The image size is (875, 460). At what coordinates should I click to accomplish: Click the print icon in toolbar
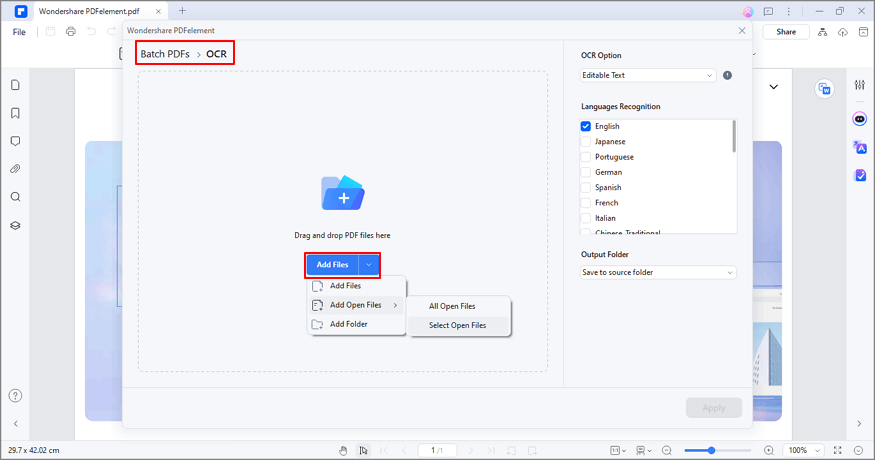point(71,32)
